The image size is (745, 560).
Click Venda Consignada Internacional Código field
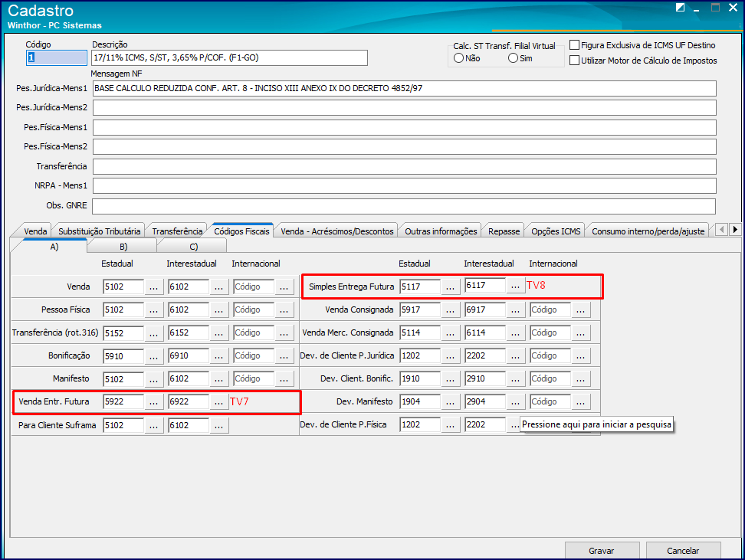[550, 309]
